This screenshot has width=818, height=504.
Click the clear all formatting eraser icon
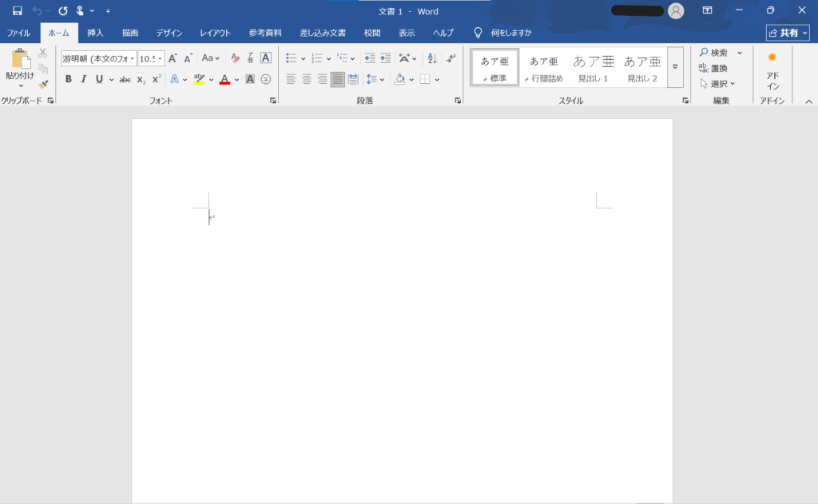[x=235, y=58]
